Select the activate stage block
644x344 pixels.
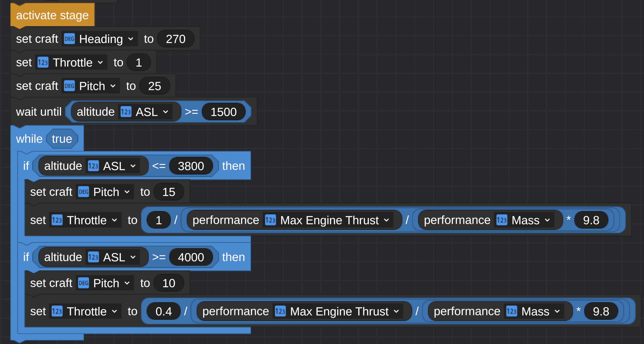click(x=52, y=15)
